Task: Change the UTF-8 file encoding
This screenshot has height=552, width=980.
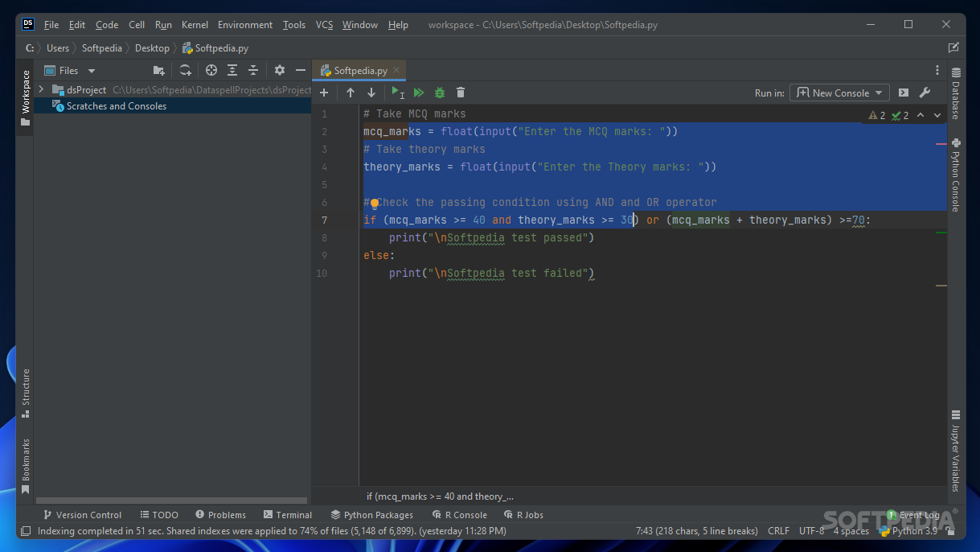Action: coord(811,531)
